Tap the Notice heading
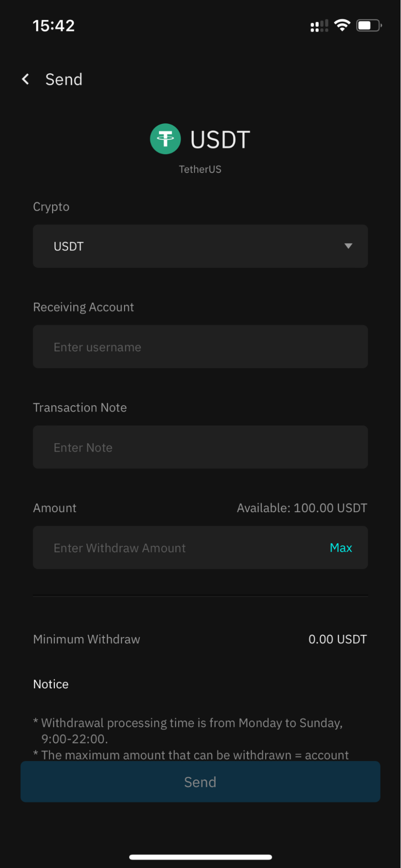 pyautogui.click(x=51, y=684)
